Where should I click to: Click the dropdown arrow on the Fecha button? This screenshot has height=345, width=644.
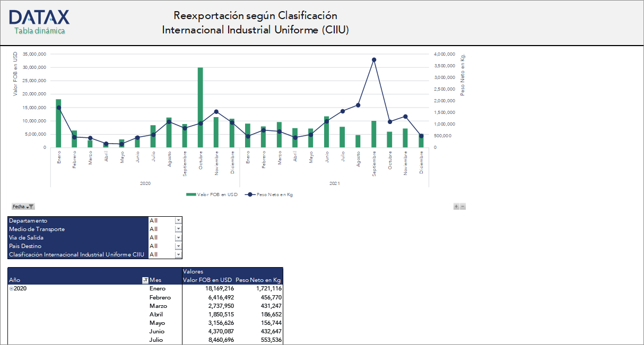27,206
